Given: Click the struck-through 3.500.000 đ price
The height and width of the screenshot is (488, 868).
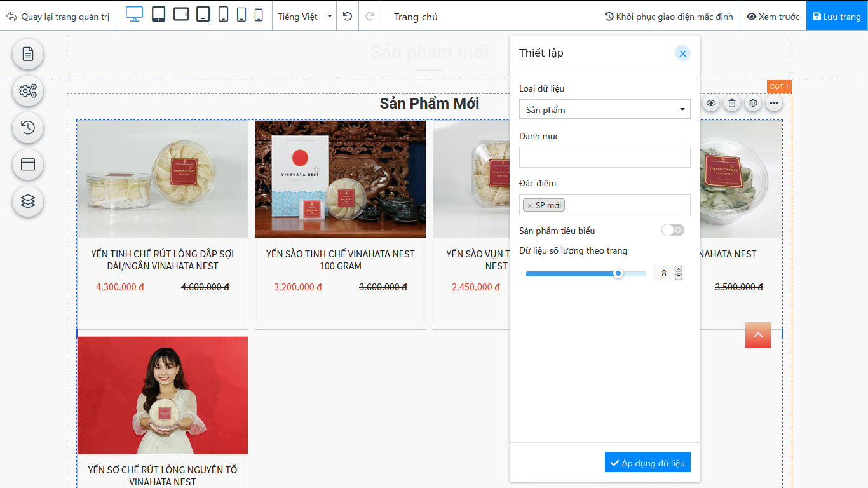Looking at the screenshot, I should pyautogui.click(x=739, y=287).
